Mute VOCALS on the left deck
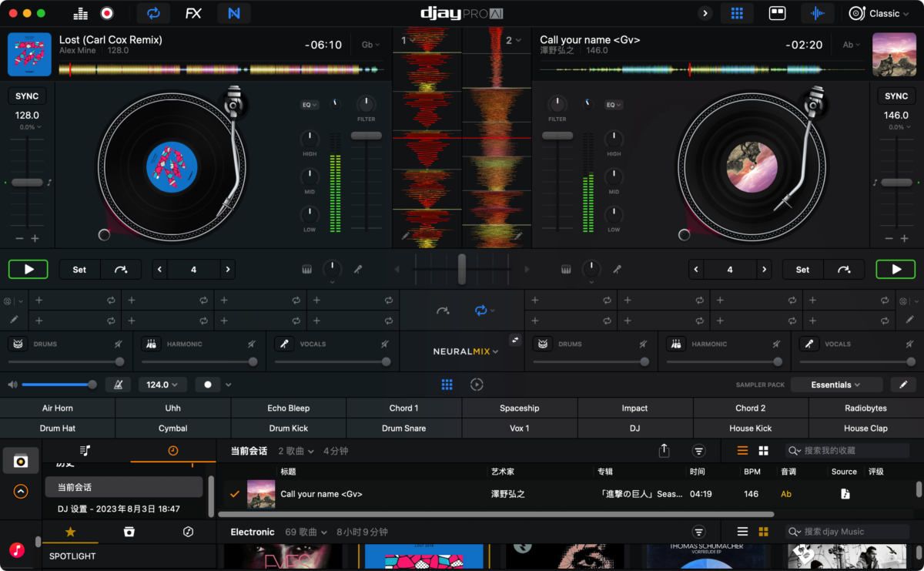 point(384,344)
